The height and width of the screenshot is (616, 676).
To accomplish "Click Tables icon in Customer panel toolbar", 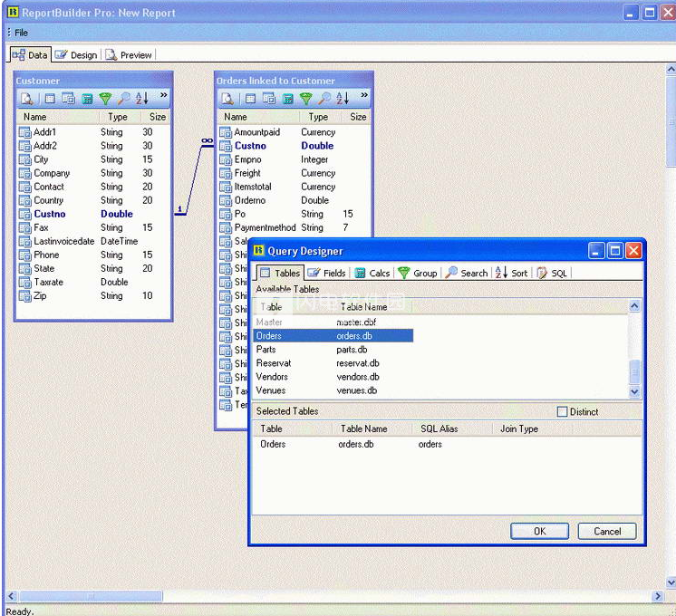I will point(50,99).
